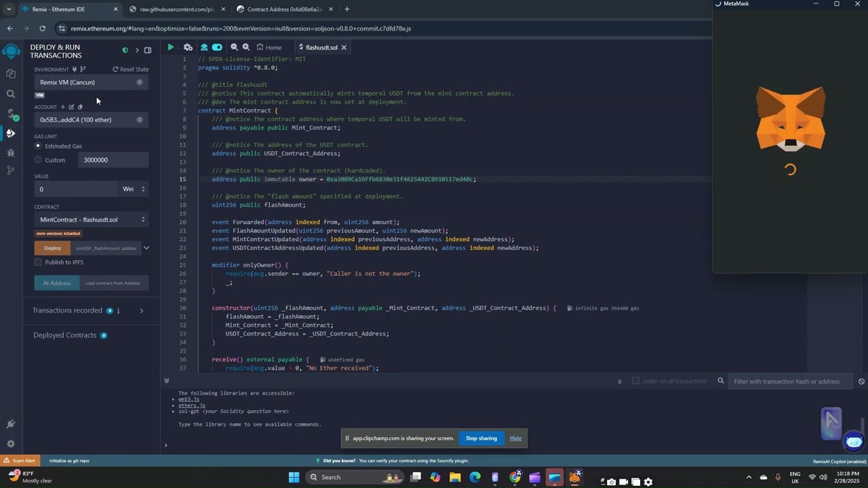
Task: Click the Load contract from Address field
Action: pyautogui.click(x=114, y=283)
